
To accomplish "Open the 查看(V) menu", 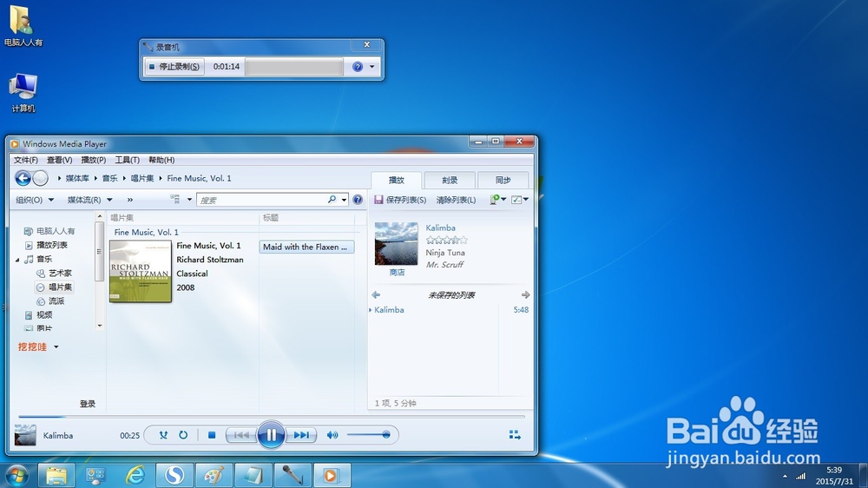I will pos(59,160).
